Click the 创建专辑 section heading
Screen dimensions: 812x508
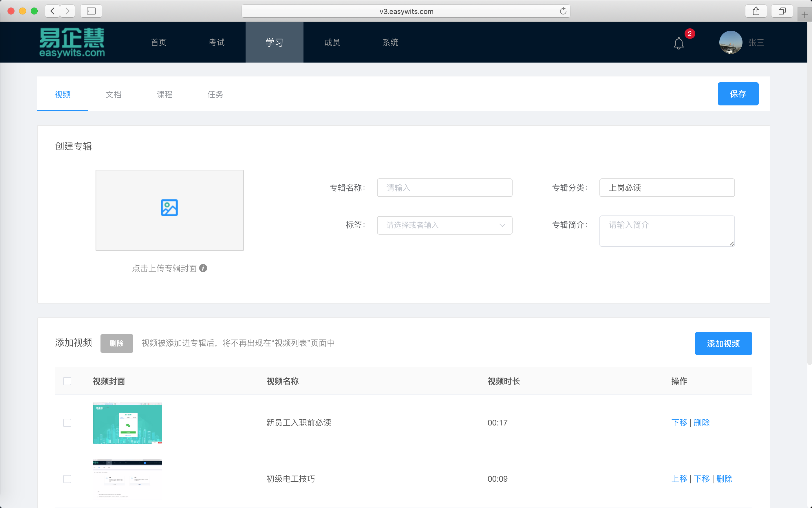[x=74, y=146]
